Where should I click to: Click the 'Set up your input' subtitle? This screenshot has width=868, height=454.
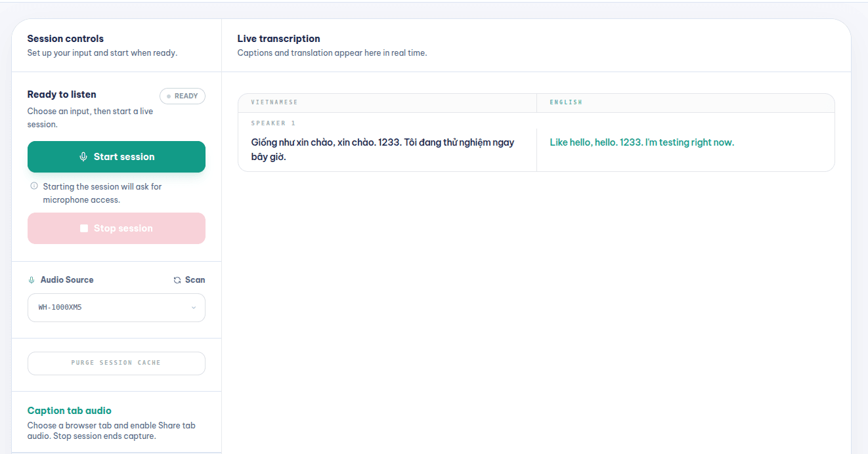102,53
